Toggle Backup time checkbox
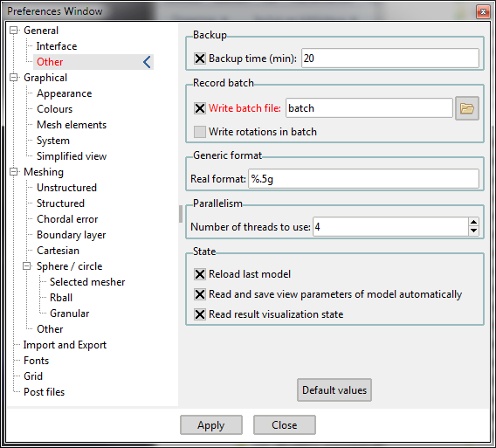The width and height of the screenshot is (496, 448). pos(200,59)
